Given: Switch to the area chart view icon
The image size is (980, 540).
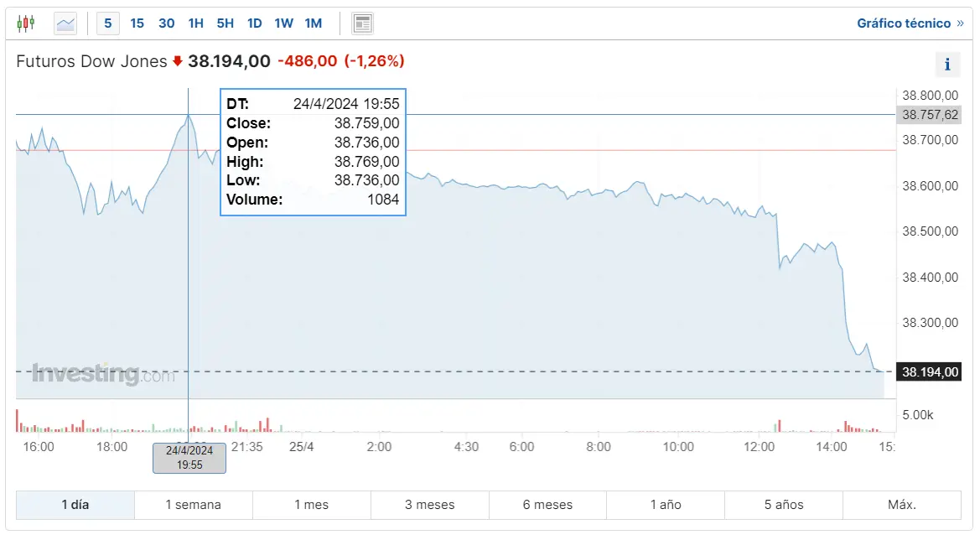Looking at the screenshot, I should coord(64,23).
